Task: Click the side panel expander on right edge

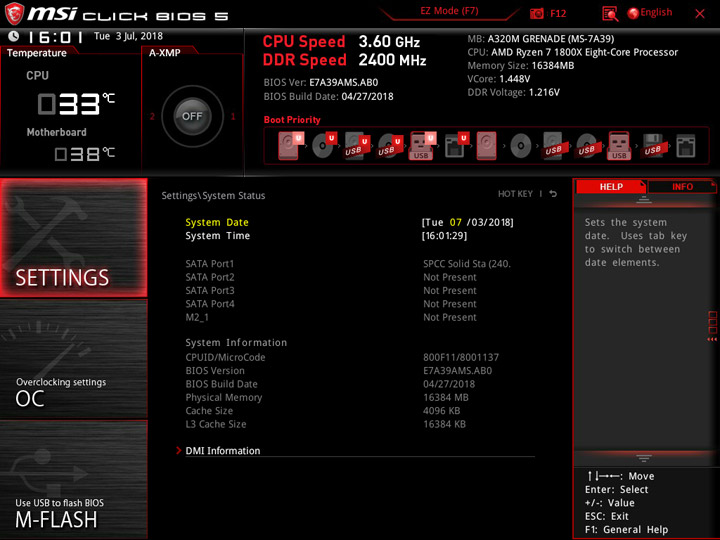Action: (x=712, y=326)
